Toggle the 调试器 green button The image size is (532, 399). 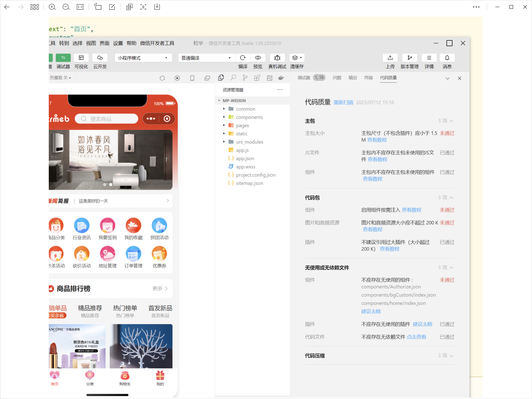pyautogui.click(x=63, y=58)
